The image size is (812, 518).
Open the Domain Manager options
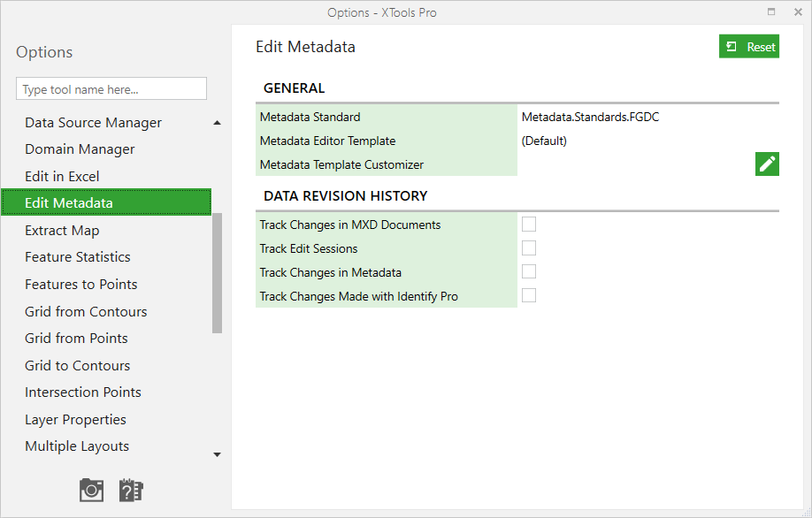tap(80, 149)
